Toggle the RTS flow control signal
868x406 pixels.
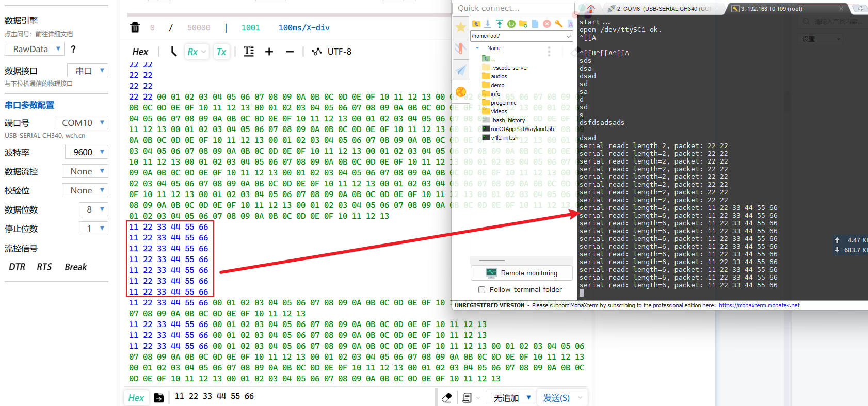pos(44,267)
